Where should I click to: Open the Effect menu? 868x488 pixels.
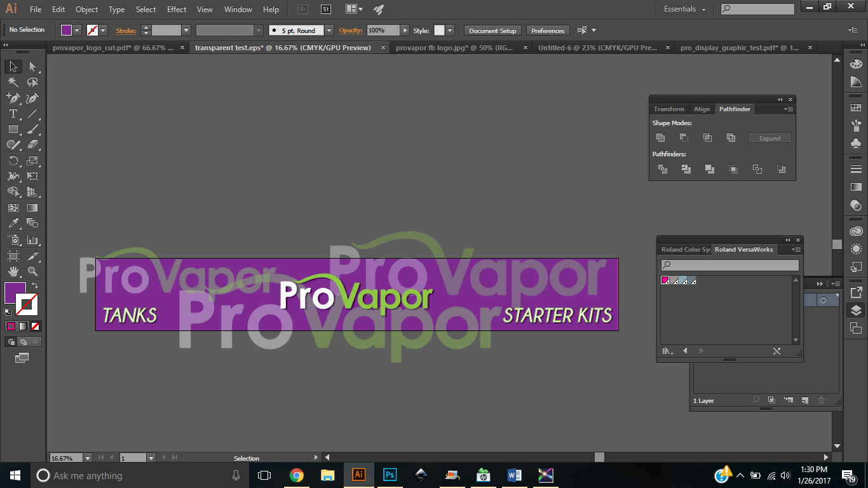coord(177,10)
